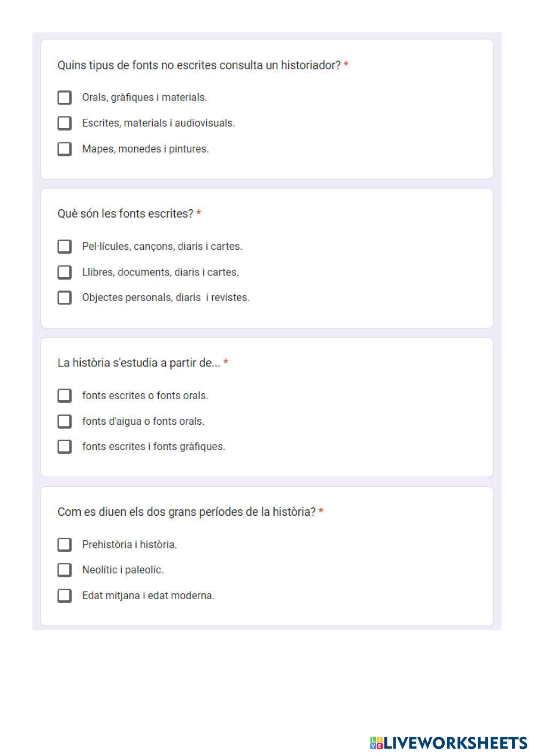
Task: Check 'fonts escrites o fonts orals'
Action: pos(64,395)
